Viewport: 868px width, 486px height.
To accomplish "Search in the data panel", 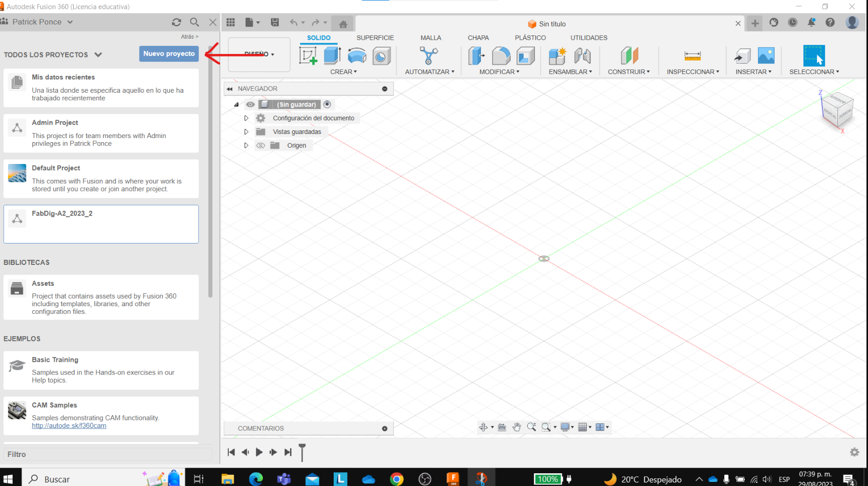I will point(195,22).
